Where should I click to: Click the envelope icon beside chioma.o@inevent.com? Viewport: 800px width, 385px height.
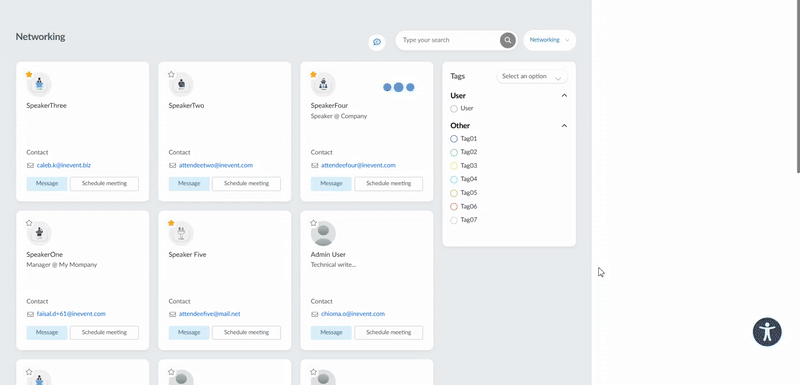[x=314, y=314]
